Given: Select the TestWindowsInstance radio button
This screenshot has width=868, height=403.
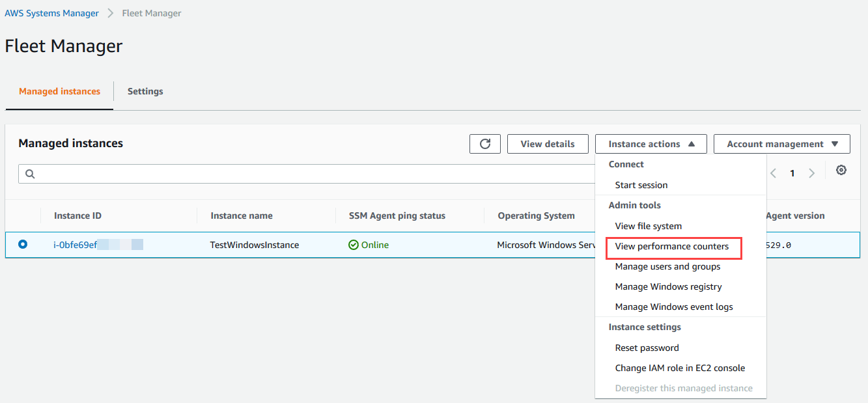Looking at the screenshot, I should click(x=23, y=244).
